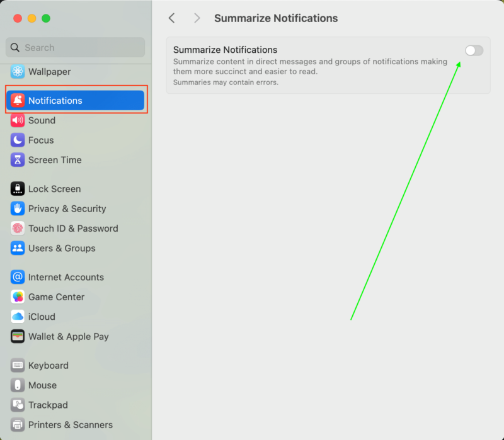Viewport: 504px width, 440px height.
Task: Click the Focus moon icon
Action: (18, 140)
